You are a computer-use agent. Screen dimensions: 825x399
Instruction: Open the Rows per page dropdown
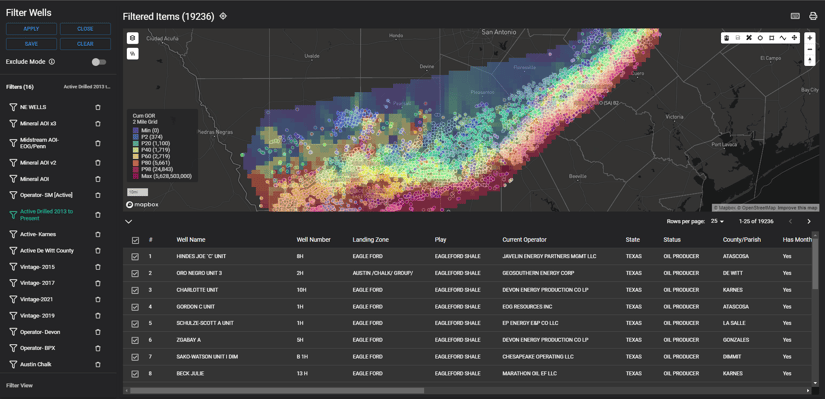pos(717,222)
